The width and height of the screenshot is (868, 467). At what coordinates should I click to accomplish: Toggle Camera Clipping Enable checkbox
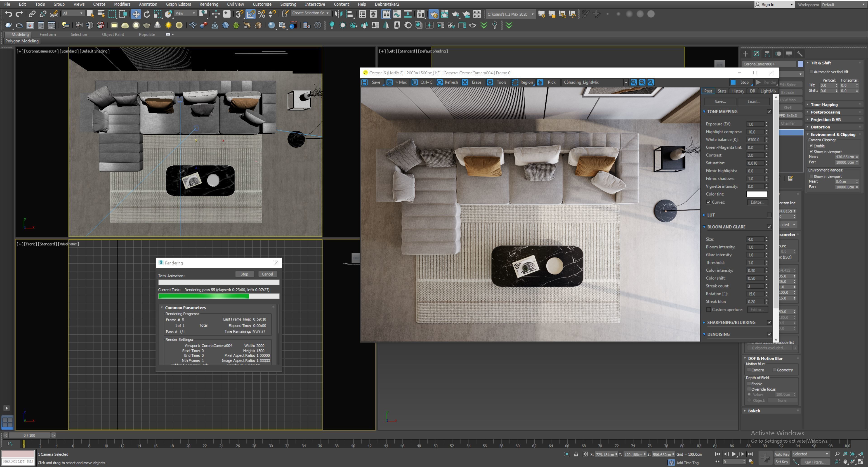[x=811, y=146]
